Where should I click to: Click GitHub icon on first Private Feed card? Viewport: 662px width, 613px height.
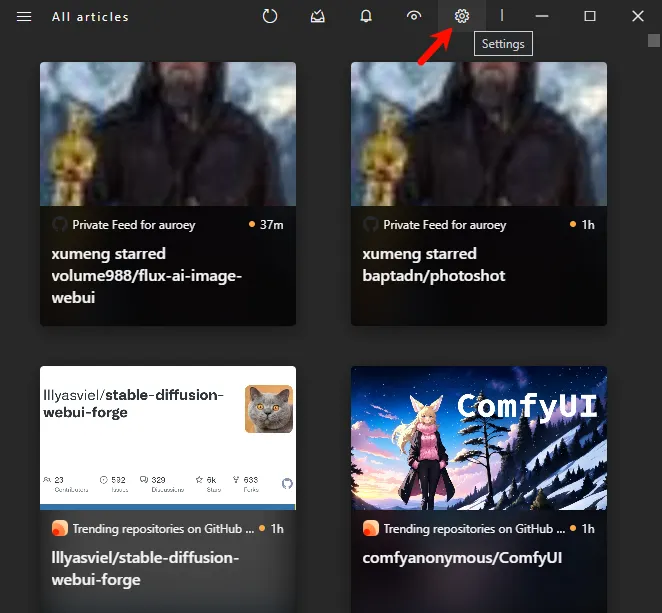pyautogui.click(x=60, y=225)
